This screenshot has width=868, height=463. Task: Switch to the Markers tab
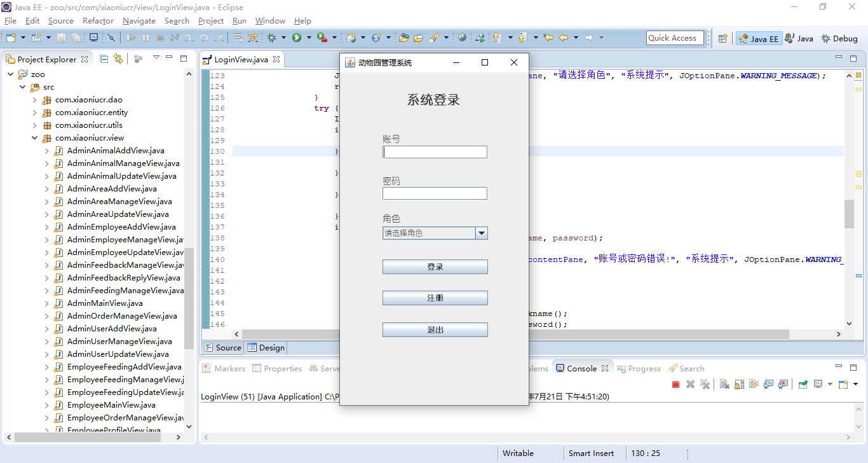(x=224, y=369)
